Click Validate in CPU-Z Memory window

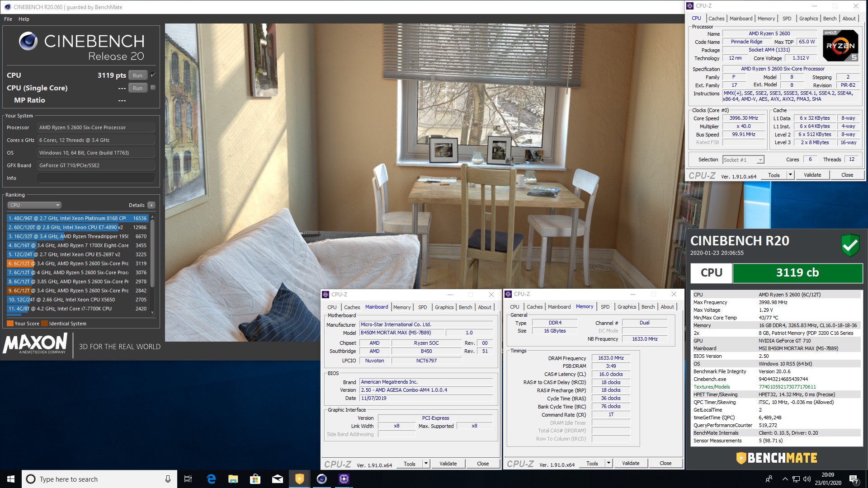pyautogui.click(x=631, y=463)
